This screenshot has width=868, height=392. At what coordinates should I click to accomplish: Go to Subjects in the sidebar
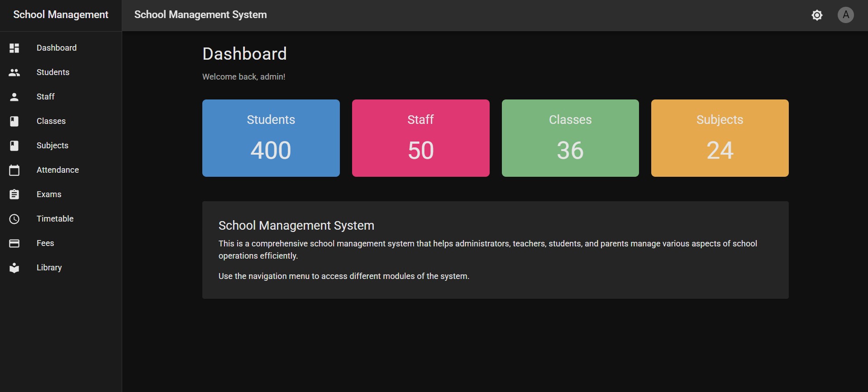coord(52,146)
